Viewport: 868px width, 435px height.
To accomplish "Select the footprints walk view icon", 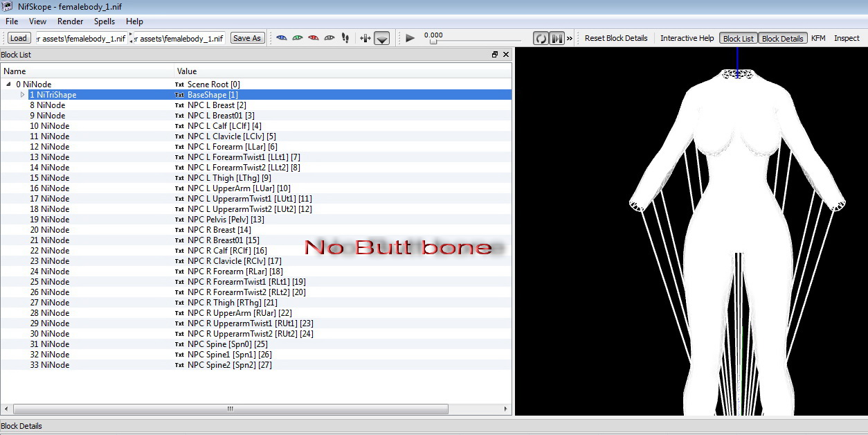I will click(x=345, y=38).
